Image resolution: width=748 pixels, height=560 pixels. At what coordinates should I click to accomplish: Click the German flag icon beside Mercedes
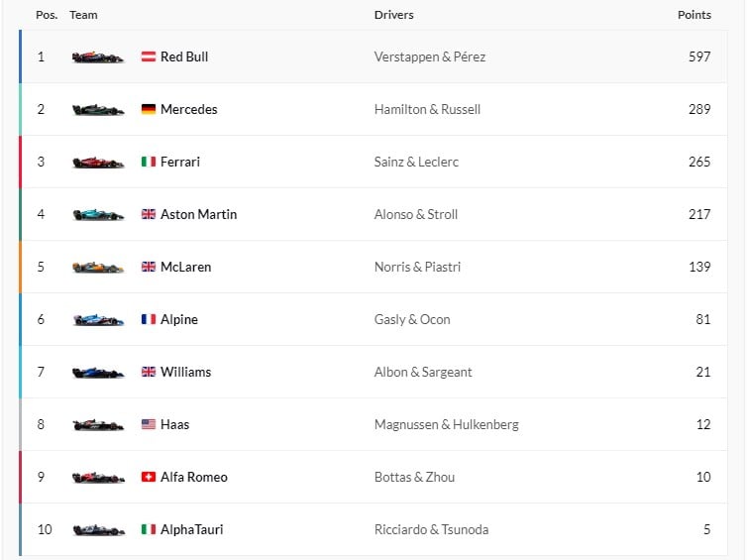(x=149, y=109)
